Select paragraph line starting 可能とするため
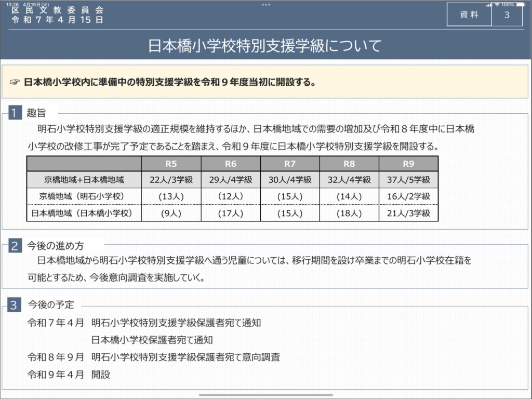The image size is (532, 399). click(x=116, y=277)
